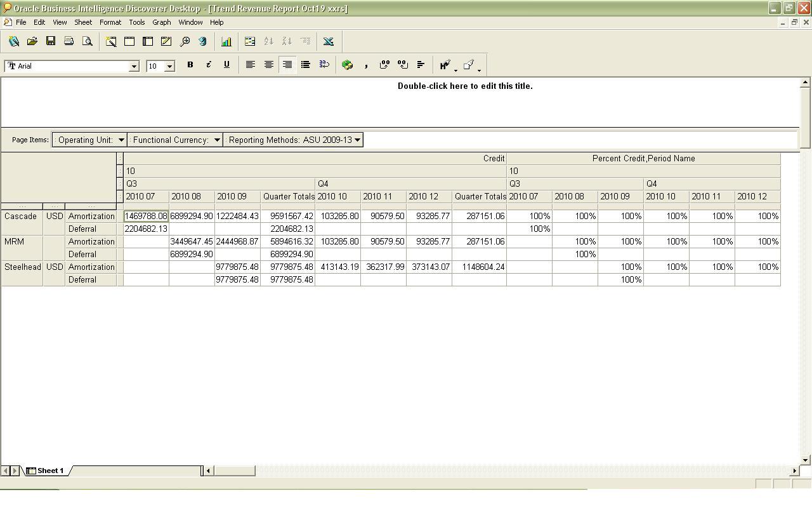Click the Zoom drill magnifier icon
Screen dimensions: 812x508
pos(185,41)
